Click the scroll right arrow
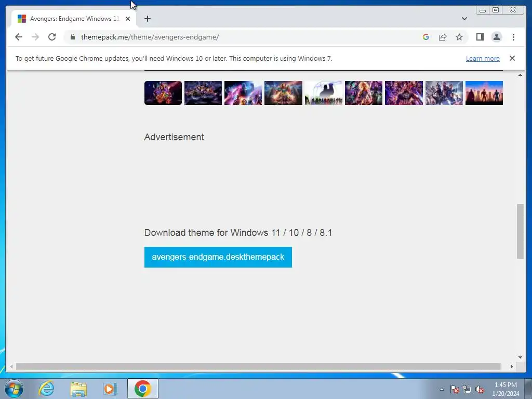The image size is (532, 399). (512, 366)
